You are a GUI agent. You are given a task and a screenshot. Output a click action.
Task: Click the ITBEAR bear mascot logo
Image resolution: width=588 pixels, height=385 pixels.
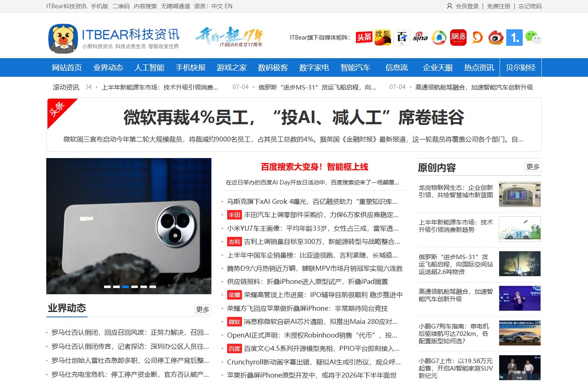click(63, 38)
